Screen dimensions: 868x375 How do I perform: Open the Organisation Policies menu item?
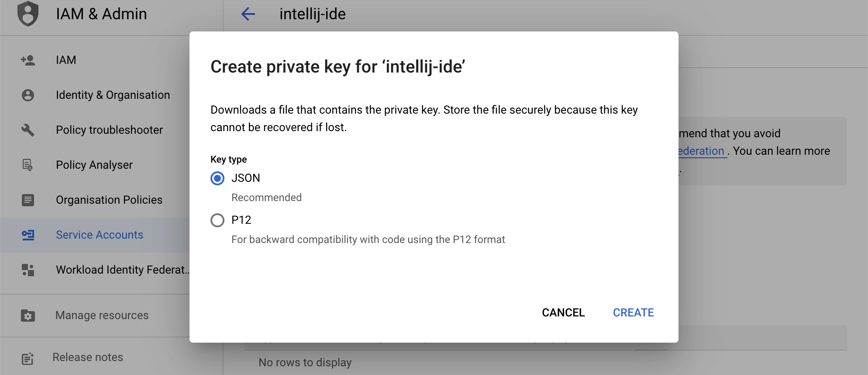coord(109,200)
